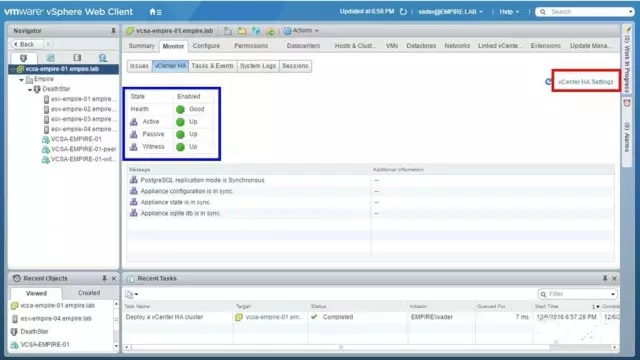Image resolution: width=640 pixels, height=360 pixels.
Task: Open the Help dropdown menu
Action: (x=509, y=12)
